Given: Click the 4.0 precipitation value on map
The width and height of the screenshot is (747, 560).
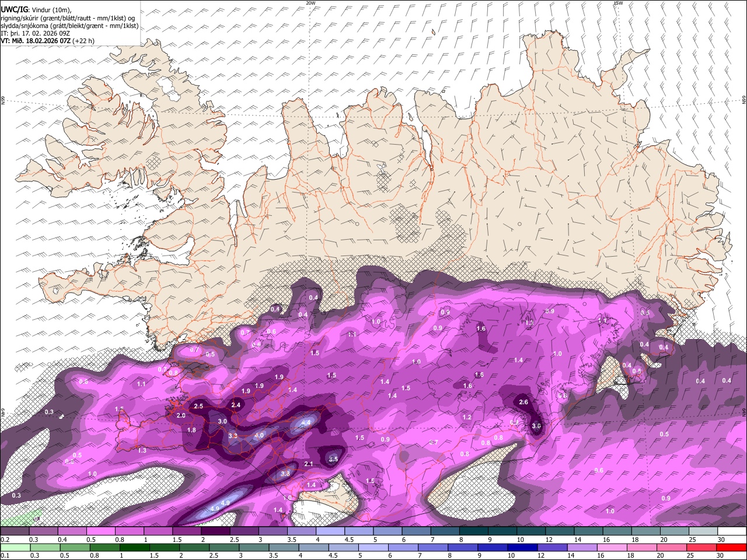Looking at the screenshot, I should point(259,435).
